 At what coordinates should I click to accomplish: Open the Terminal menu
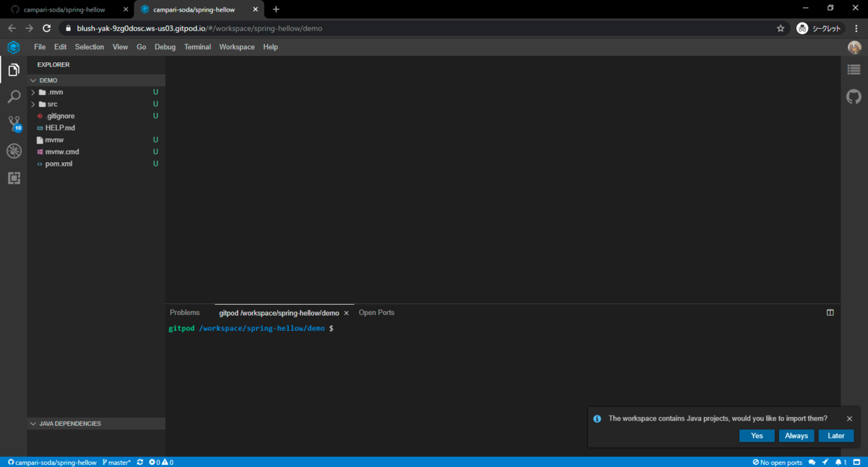point(197,47)
